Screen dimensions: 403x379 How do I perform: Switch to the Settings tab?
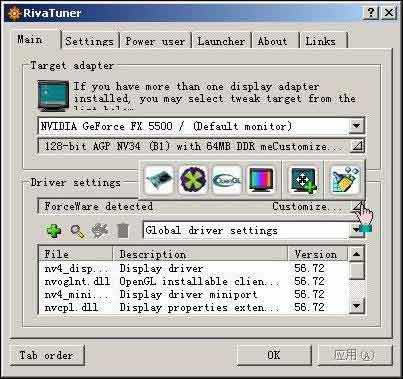[89, 41]
